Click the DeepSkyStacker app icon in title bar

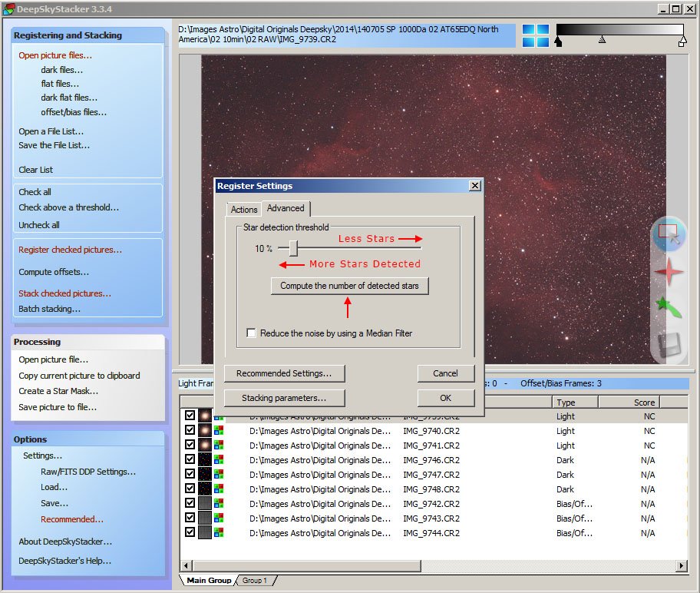pos(8,8)
